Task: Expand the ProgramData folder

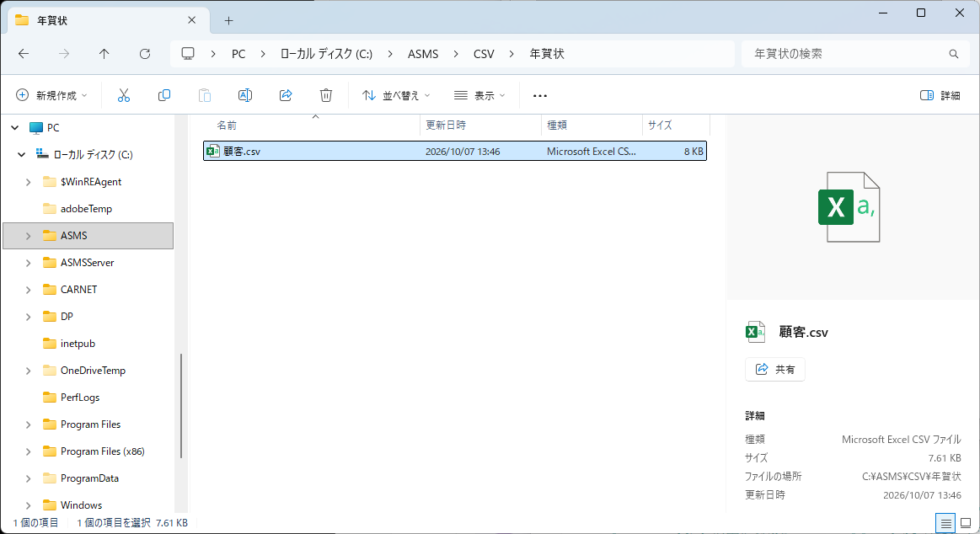Action: pyautogui.click(x=28, y=478)
